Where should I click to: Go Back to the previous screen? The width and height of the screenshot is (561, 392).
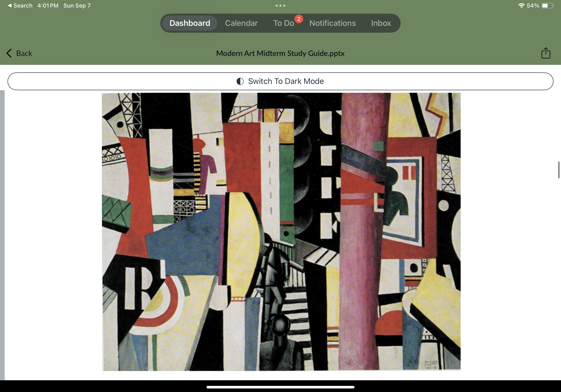[19, 53]
